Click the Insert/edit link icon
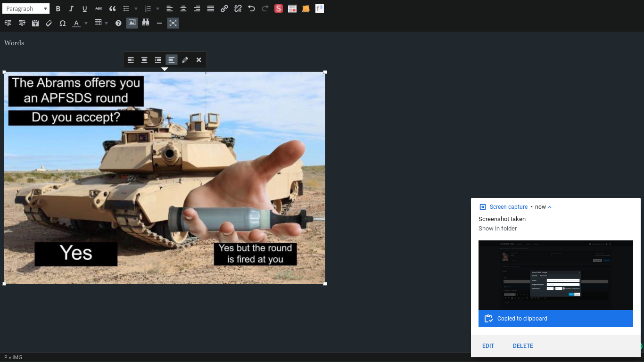644x362 pixels. pos(224,8)
